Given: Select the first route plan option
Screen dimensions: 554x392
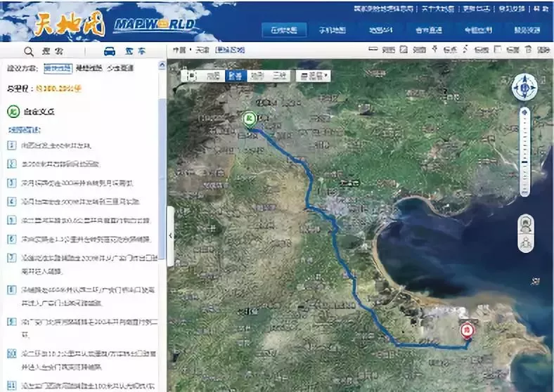Looking at the screenshot, I should point(58,68).
